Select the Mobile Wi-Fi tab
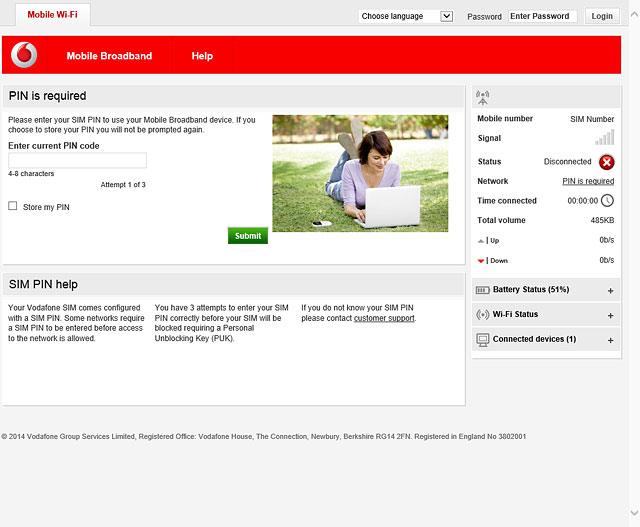 [53, 15]
